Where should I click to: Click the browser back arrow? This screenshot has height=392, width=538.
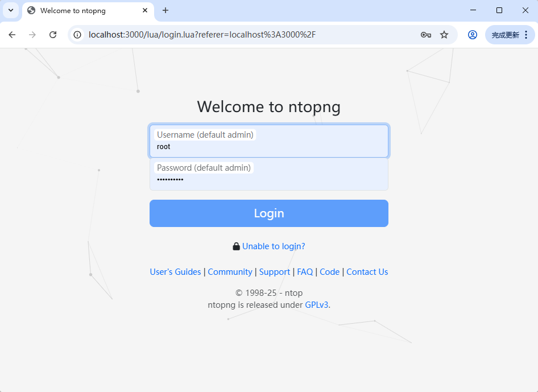pos(12,35)
